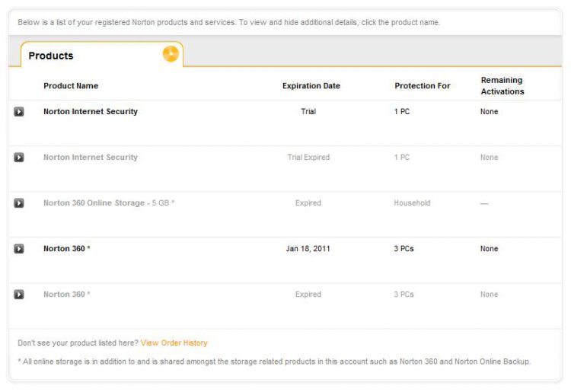Click the Expired status for Online Storage row
This screenshot has width=571, height=392.
(x=308, y=203)
